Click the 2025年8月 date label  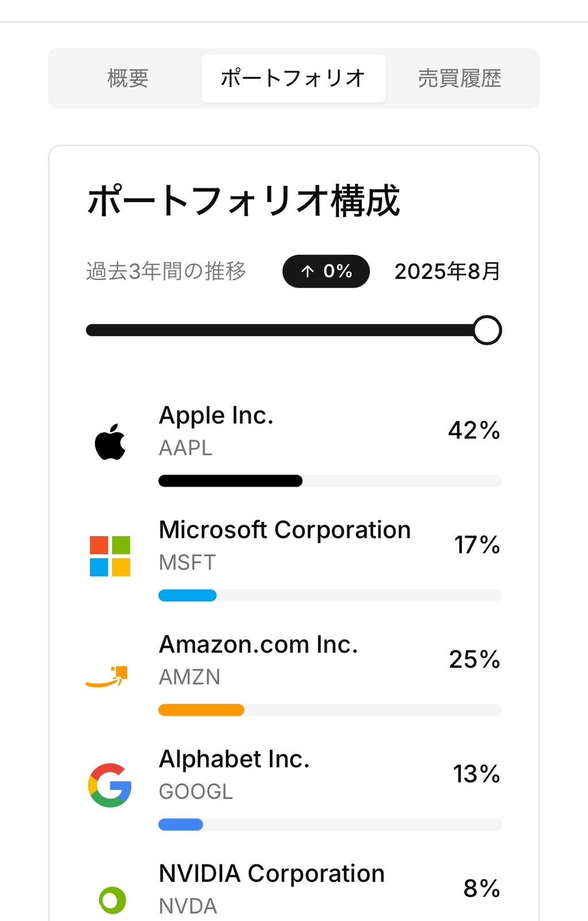[447, 271]
